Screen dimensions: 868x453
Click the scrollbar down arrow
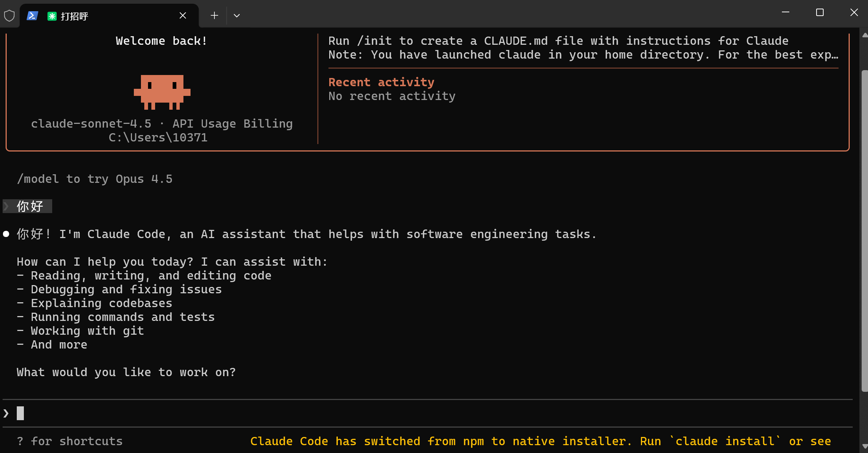click(865, 446)
